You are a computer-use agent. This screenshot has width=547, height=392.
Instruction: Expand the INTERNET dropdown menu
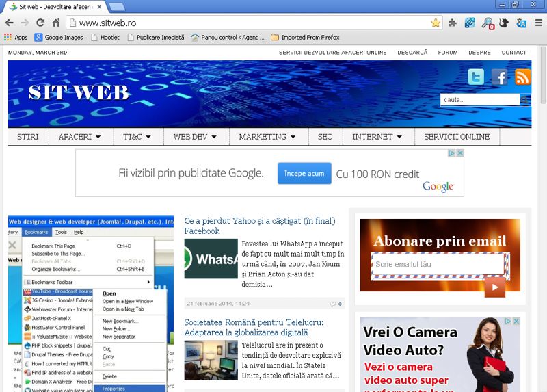pyautogui.click(x=379, y=137)
